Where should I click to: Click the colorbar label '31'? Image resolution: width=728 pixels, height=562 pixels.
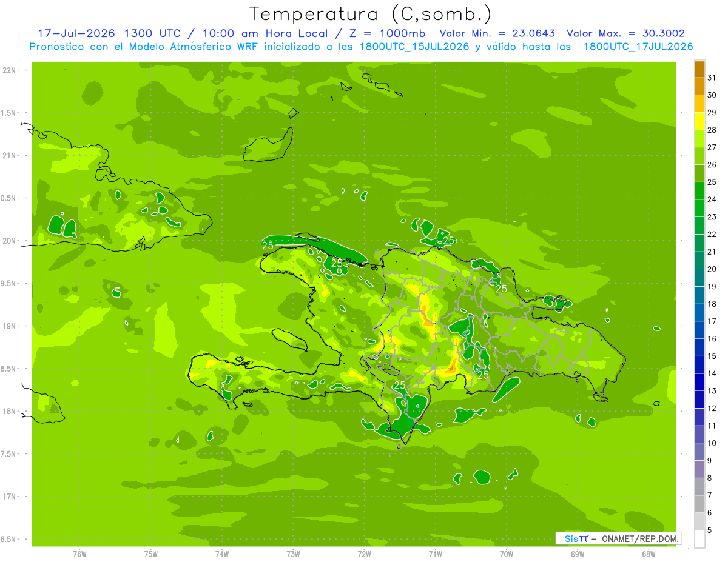click(x=712, y=78)
